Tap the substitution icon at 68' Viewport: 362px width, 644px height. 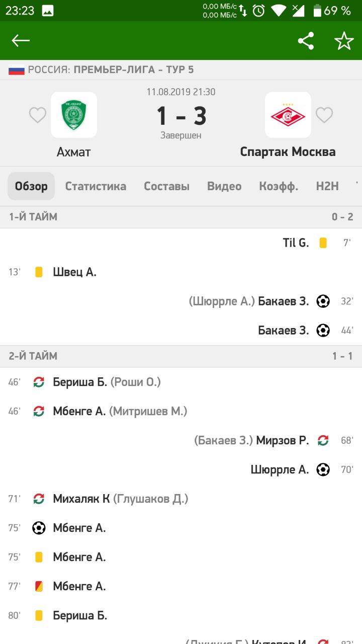[323, 441]
